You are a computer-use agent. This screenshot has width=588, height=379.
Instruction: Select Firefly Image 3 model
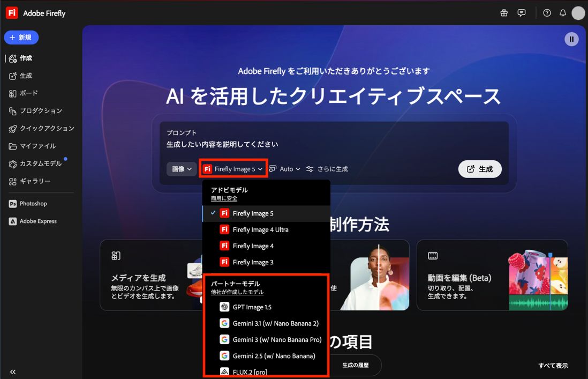(266, 262)
